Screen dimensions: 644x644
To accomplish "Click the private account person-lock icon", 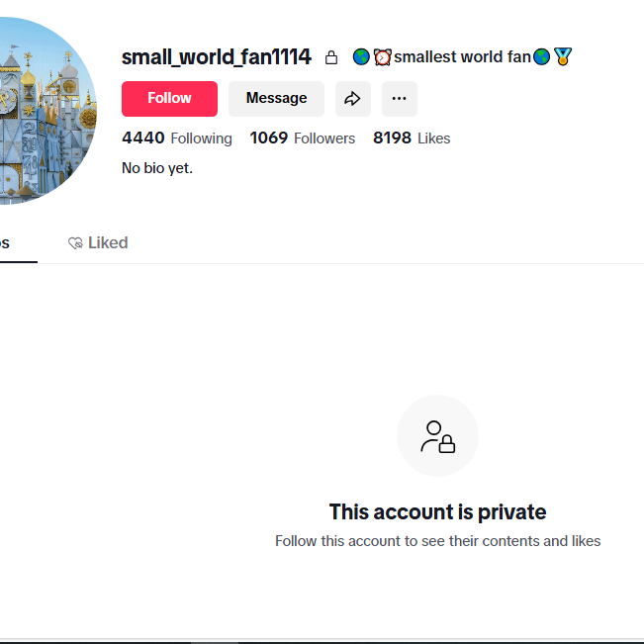I will tap(437, 436).
